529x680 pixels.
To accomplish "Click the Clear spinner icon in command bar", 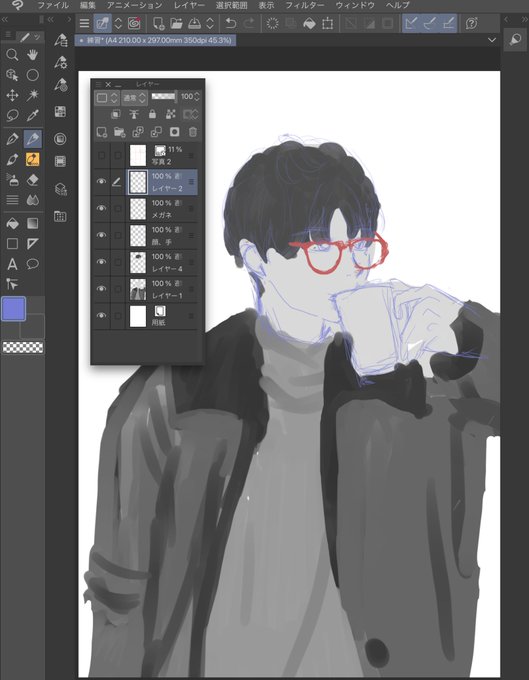I will [272, 23].
